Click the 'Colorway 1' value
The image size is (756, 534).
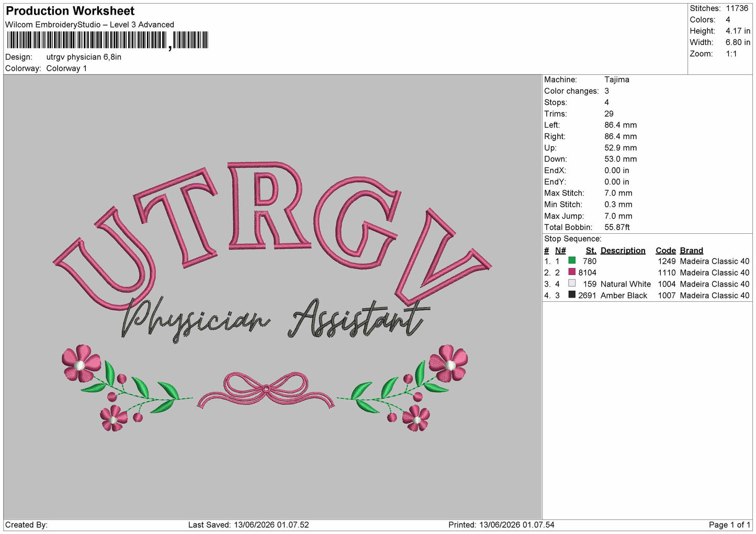(66, 69)
